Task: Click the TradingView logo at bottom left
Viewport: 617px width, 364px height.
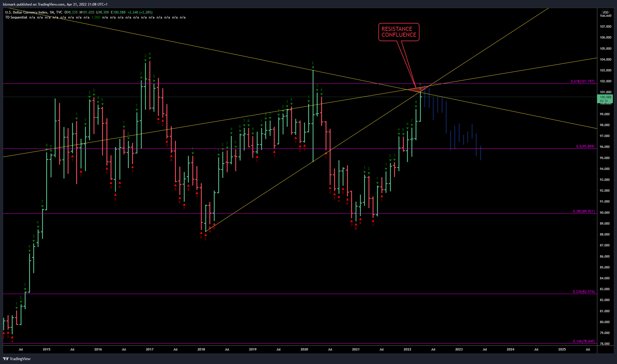Action: click(x=17, y=359)
